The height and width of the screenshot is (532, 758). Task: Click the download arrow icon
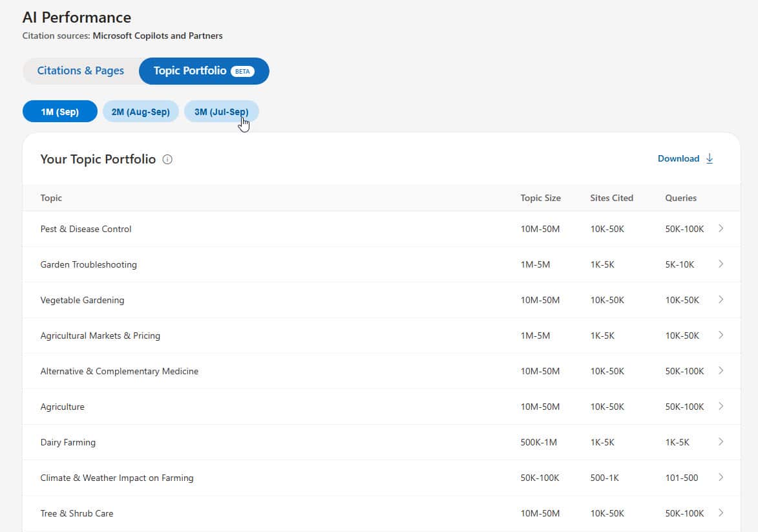pos(710,158)
